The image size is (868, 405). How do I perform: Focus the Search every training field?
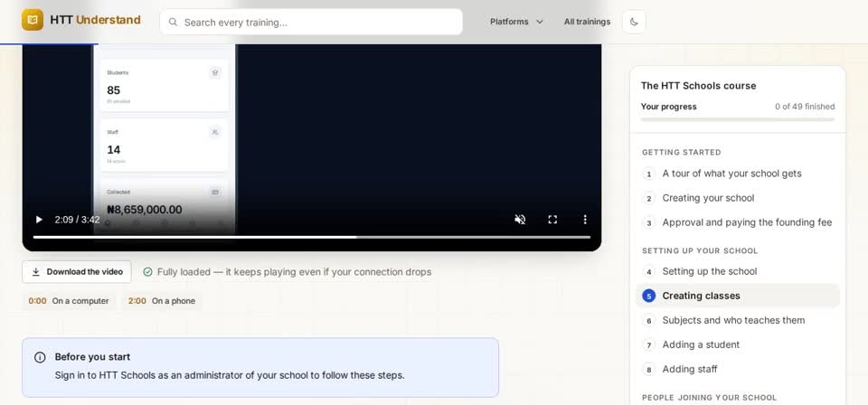click(311, 22)
